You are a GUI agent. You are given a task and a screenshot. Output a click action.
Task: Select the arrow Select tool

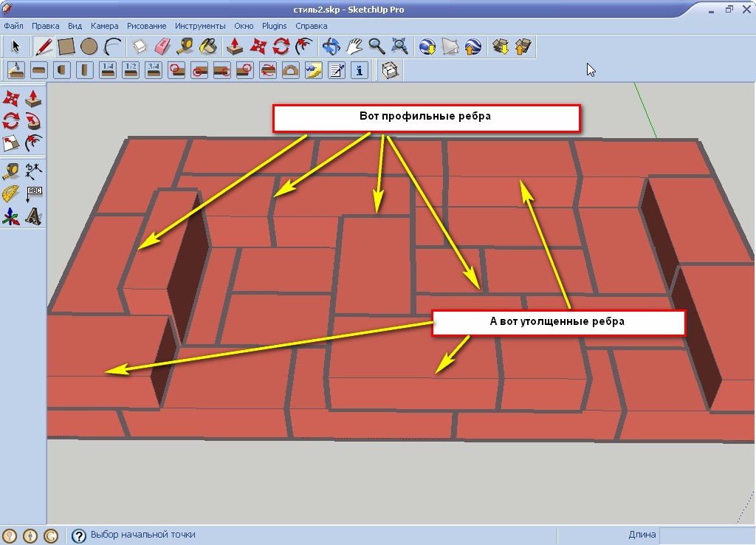(x=16, y=47)
